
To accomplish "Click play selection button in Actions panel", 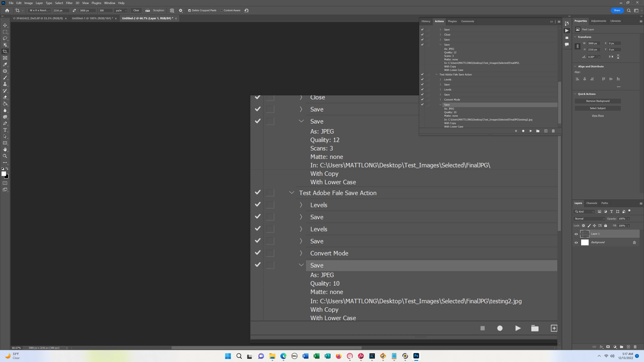I will point(530,131).
